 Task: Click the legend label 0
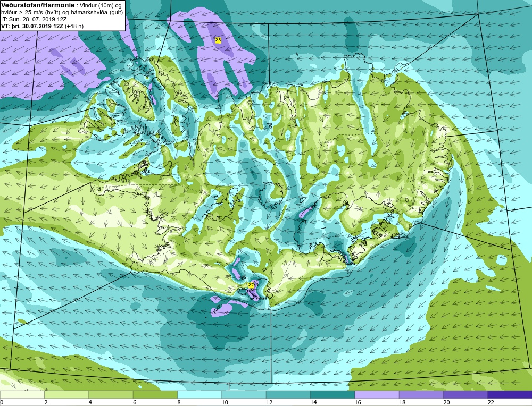[2, 402]
